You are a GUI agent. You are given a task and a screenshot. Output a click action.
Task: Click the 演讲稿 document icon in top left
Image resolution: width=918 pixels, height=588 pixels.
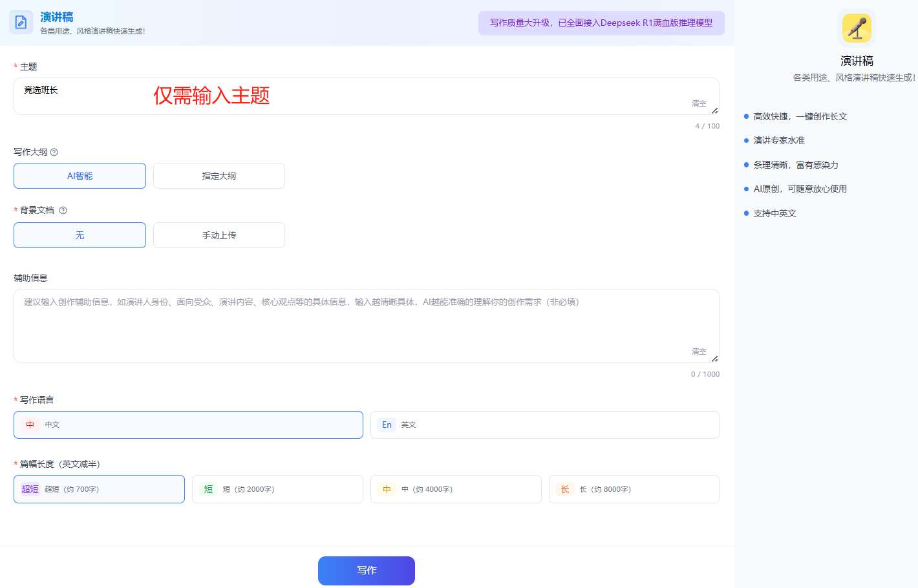(21, 22)
